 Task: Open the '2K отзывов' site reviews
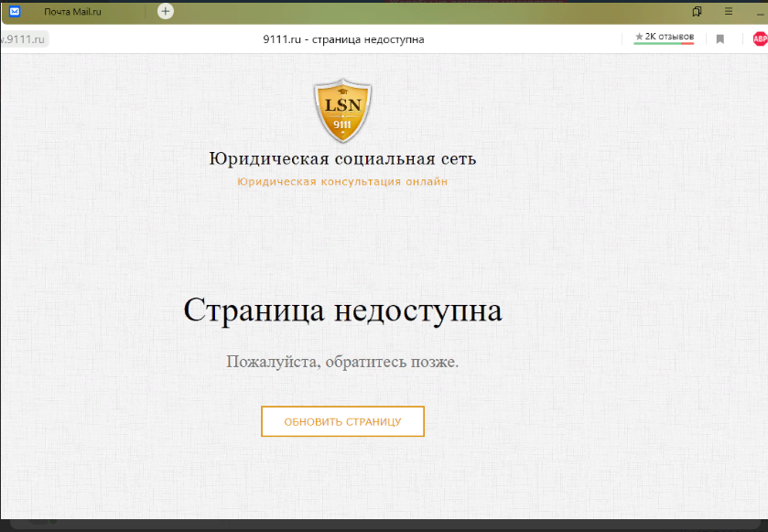pyautogui.click(x=669, y=37)
